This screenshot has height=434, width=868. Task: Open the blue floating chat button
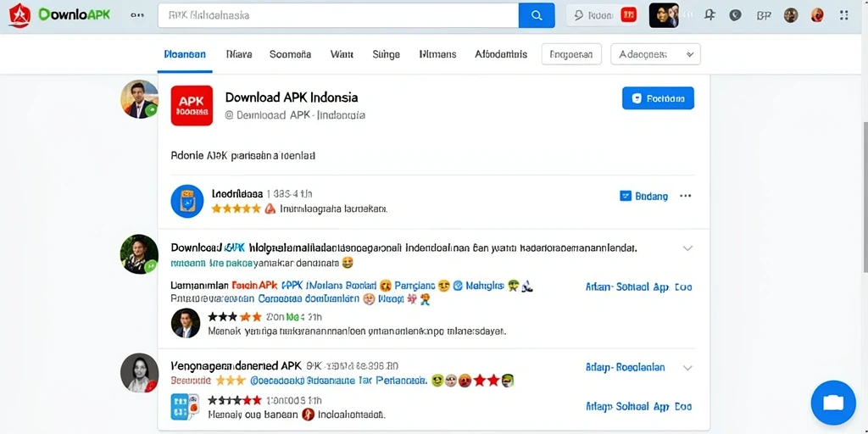833,403
